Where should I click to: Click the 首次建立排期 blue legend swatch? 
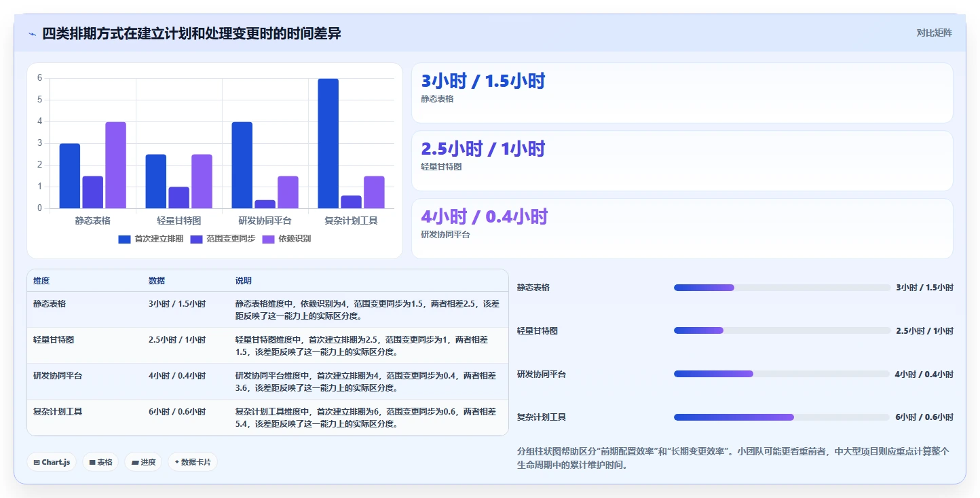[x=124, y=239]
